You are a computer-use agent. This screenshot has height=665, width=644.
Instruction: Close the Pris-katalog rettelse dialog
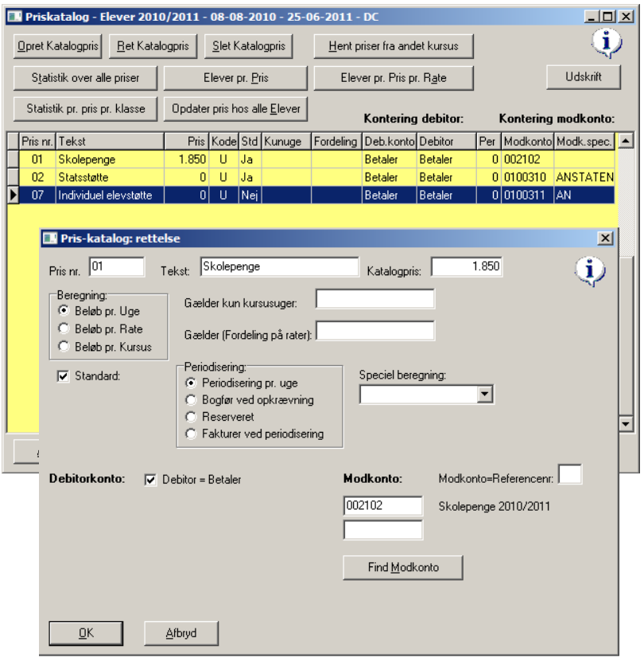[605, 239]
